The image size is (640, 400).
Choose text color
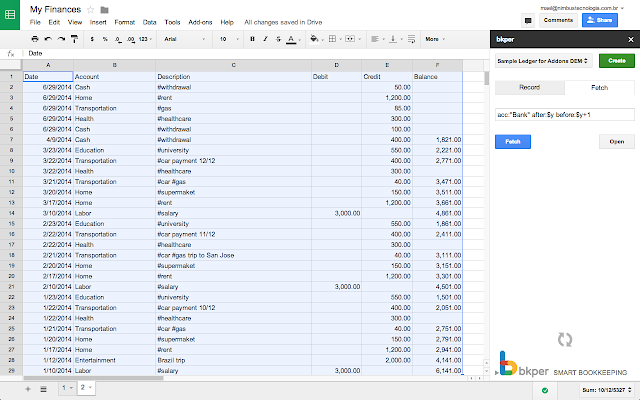(x=293, y=39)
